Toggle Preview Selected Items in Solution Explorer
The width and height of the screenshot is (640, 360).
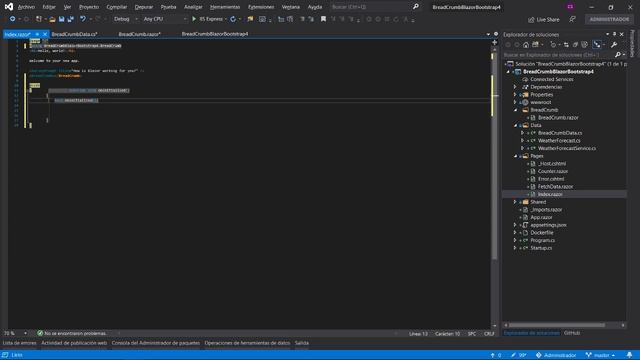coord(597,45)
